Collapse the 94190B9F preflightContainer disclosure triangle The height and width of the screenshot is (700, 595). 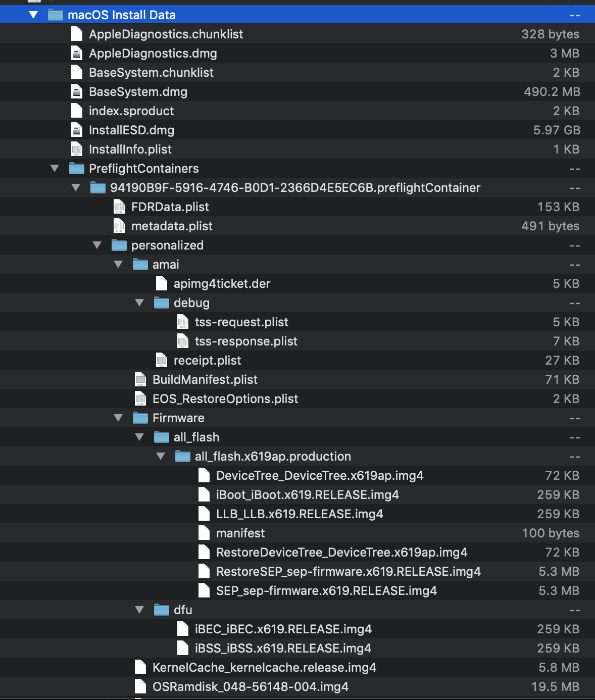(76, 188)
